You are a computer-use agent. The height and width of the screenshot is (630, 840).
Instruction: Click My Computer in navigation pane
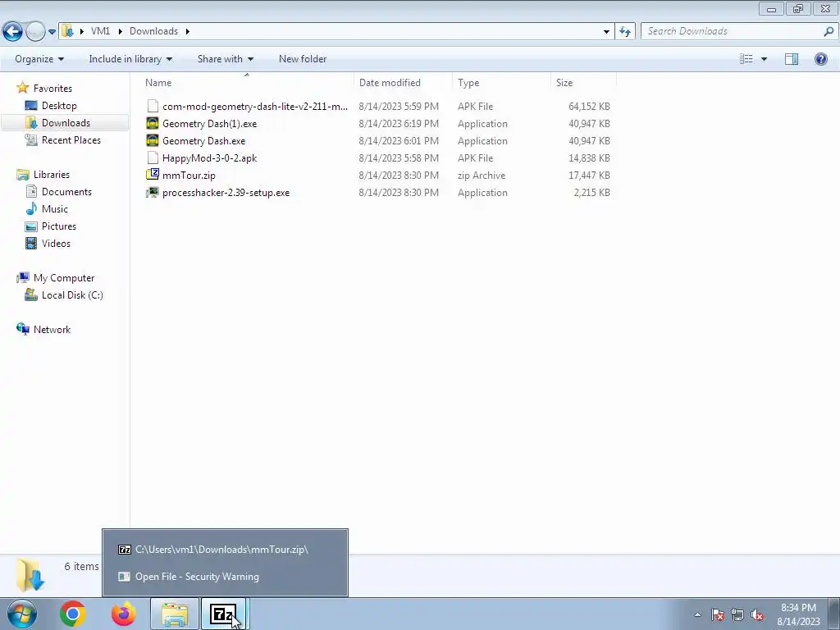64,277
